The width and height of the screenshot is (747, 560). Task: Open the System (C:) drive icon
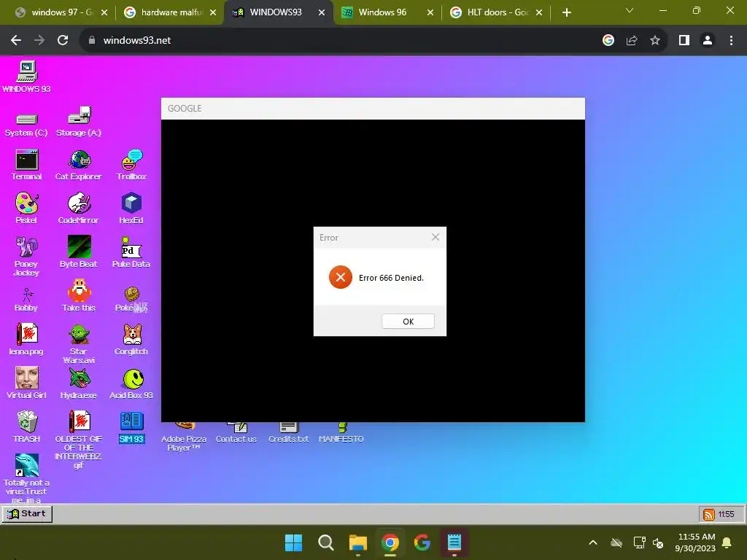(26, 125)
